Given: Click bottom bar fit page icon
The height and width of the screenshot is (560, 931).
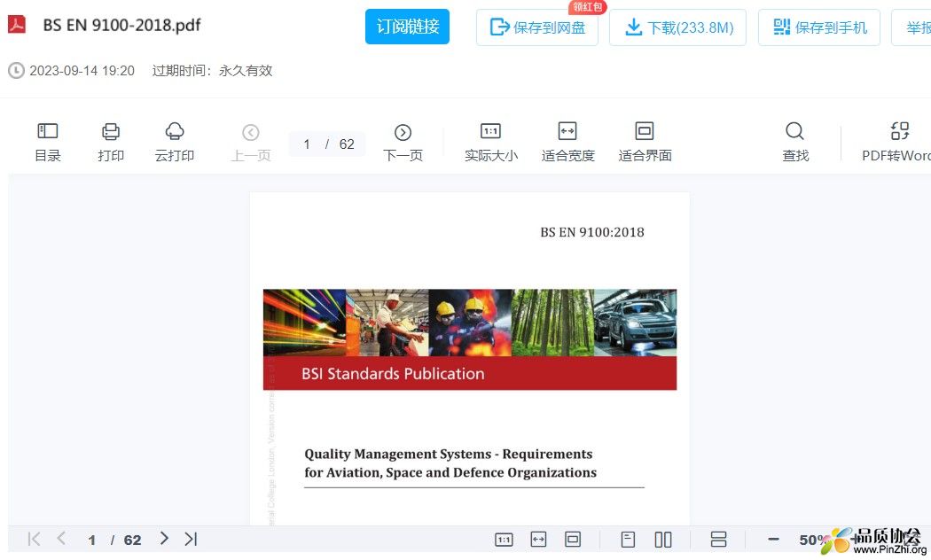Looking at the screenshot, I should coord(573,540).
